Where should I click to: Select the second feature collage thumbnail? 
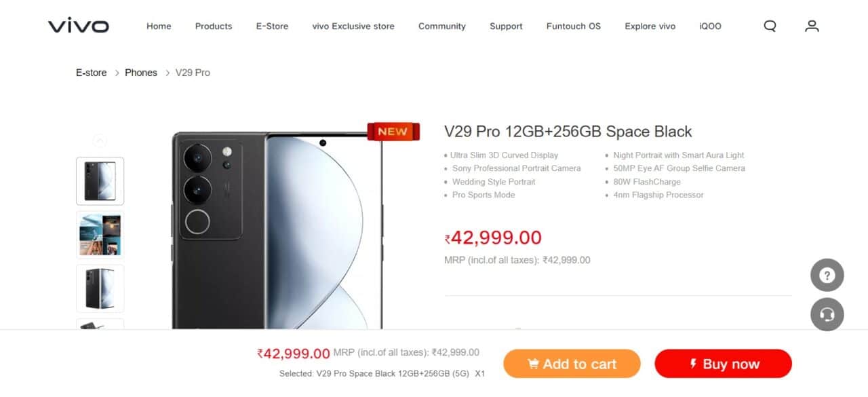[100, 235]
